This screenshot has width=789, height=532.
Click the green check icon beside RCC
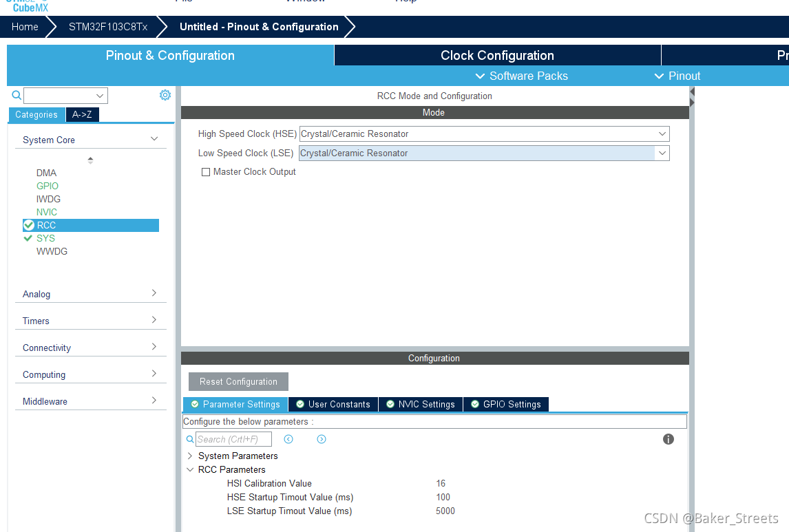pos(29,225)
